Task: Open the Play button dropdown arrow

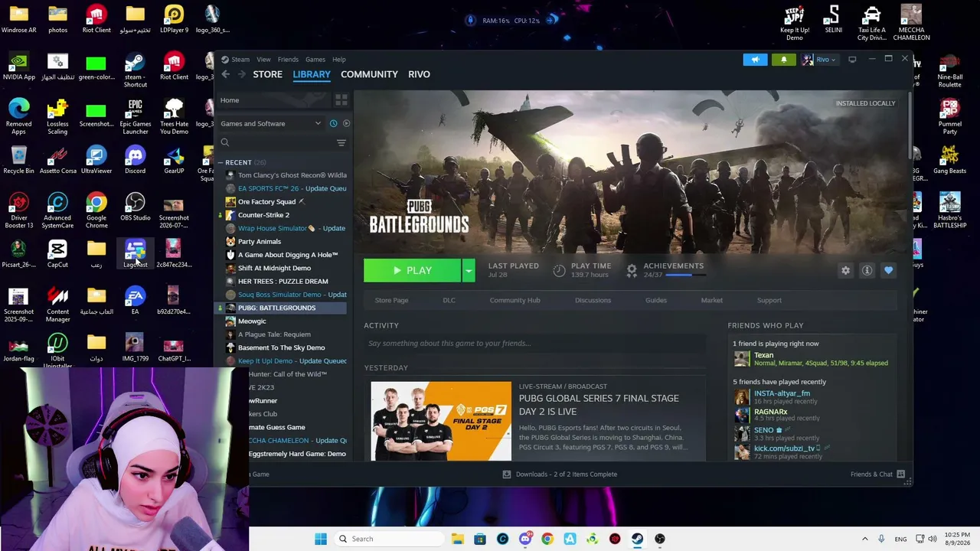Action: [468, 270]
